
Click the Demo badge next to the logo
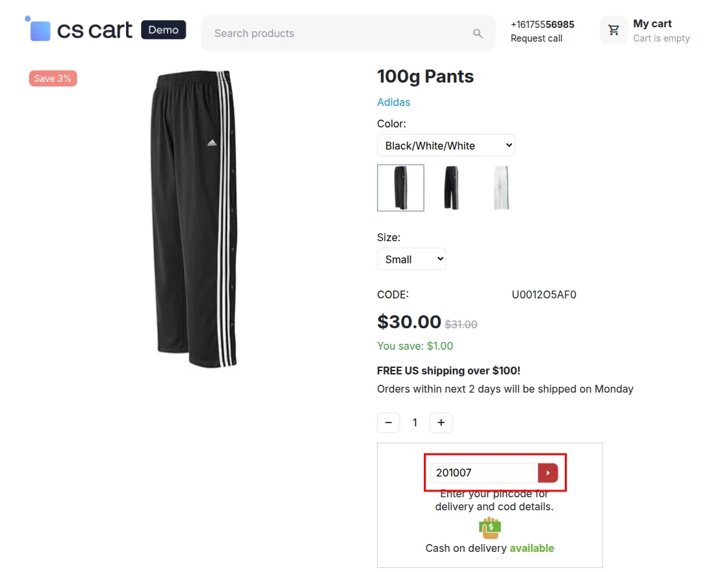point(163,29)
